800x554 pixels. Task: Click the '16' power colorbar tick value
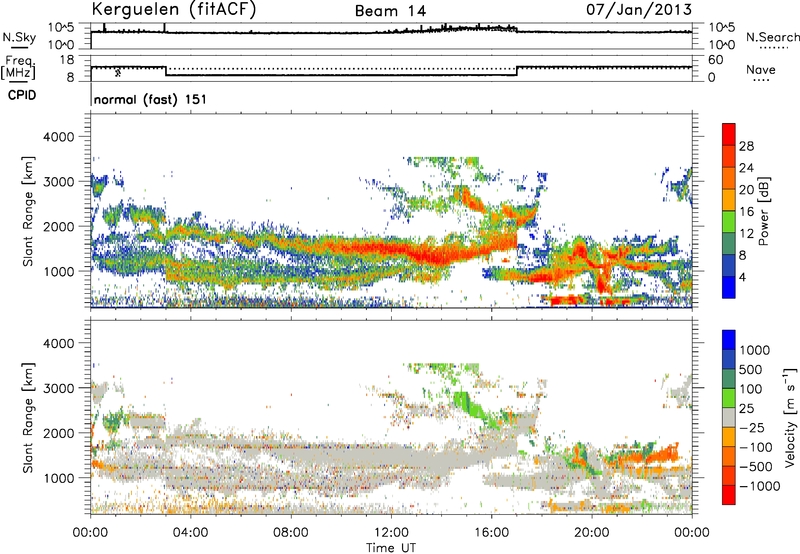coord(746,212)
